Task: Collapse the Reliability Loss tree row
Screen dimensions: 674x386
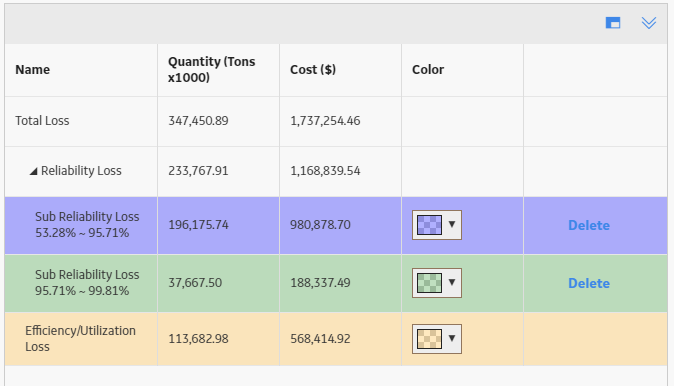Action: click(x=33, y=172)
